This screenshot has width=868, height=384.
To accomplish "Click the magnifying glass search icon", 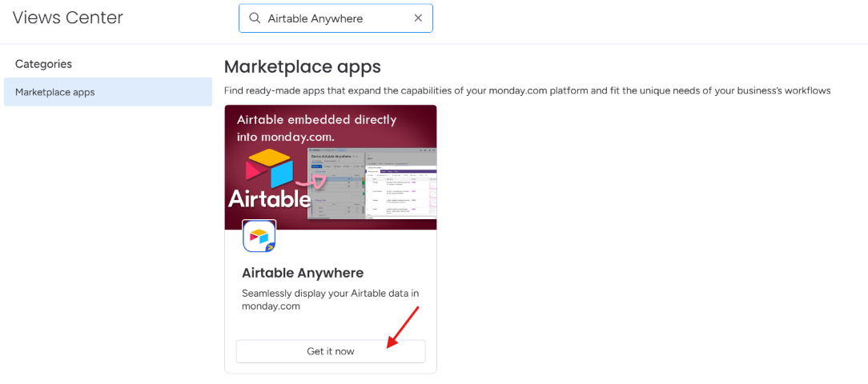I will [255, 18].
